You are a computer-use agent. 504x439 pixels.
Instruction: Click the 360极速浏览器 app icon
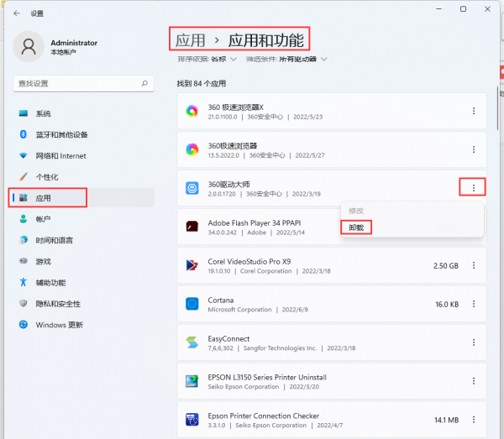(192, 149)
